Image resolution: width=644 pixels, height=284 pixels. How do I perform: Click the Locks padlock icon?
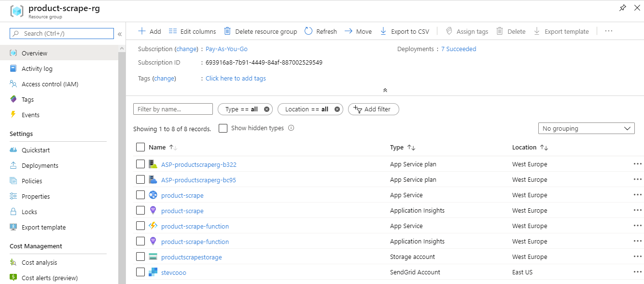13,212
